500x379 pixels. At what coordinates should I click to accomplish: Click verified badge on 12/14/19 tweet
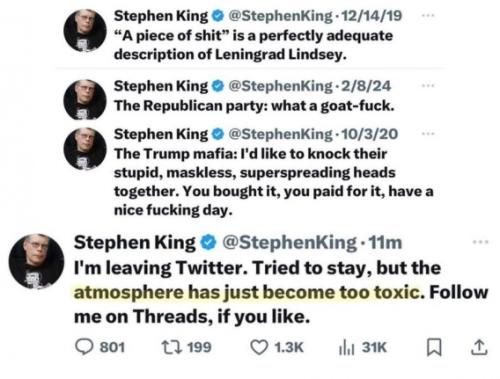(218, 16)
